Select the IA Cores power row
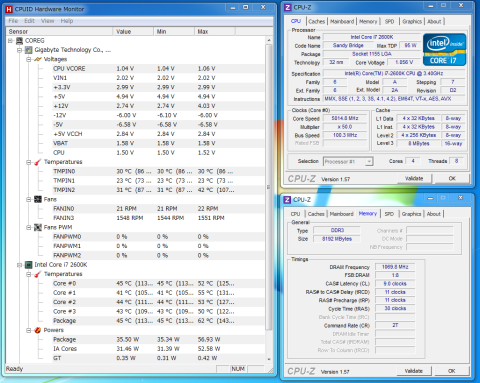Screen dimensions: 480x383 click(x=159, y=349)
